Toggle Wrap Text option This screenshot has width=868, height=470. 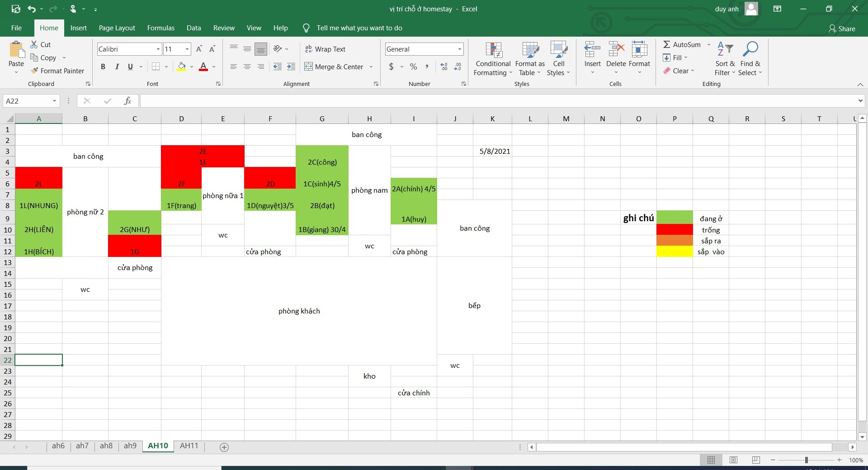coord(325,49)
